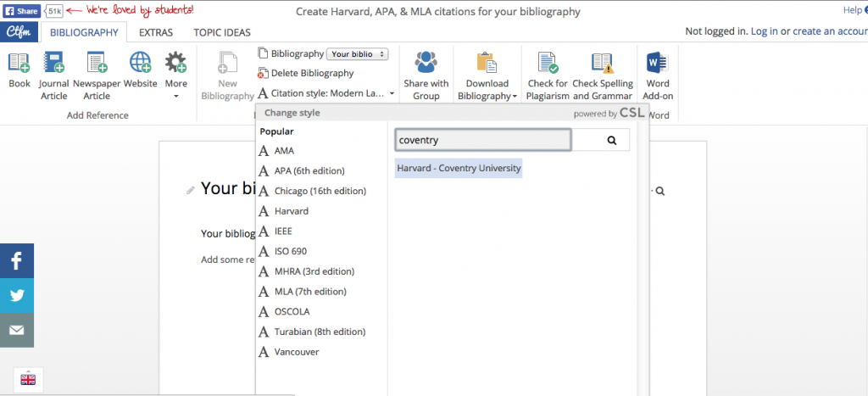This screenshot has height=396, width=868.
Task: Open the Bibliography selector 'Your biblio' dropdown
Action: click(x=358, y=53)
